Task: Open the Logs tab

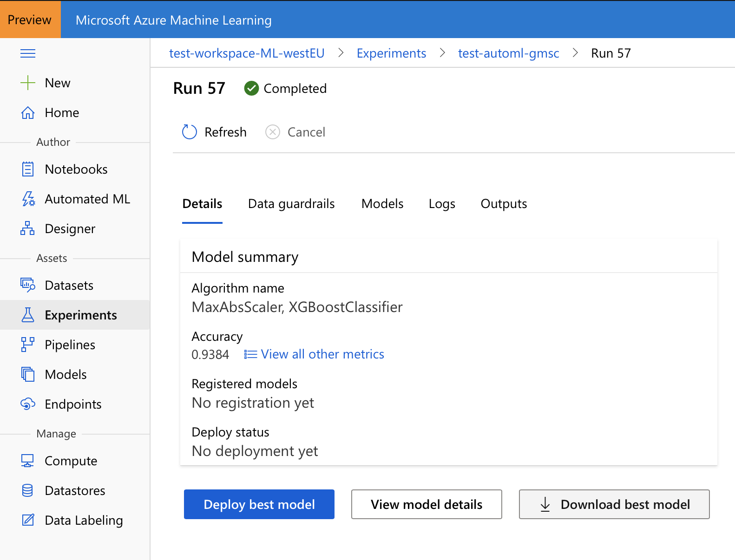Action: 442,204
